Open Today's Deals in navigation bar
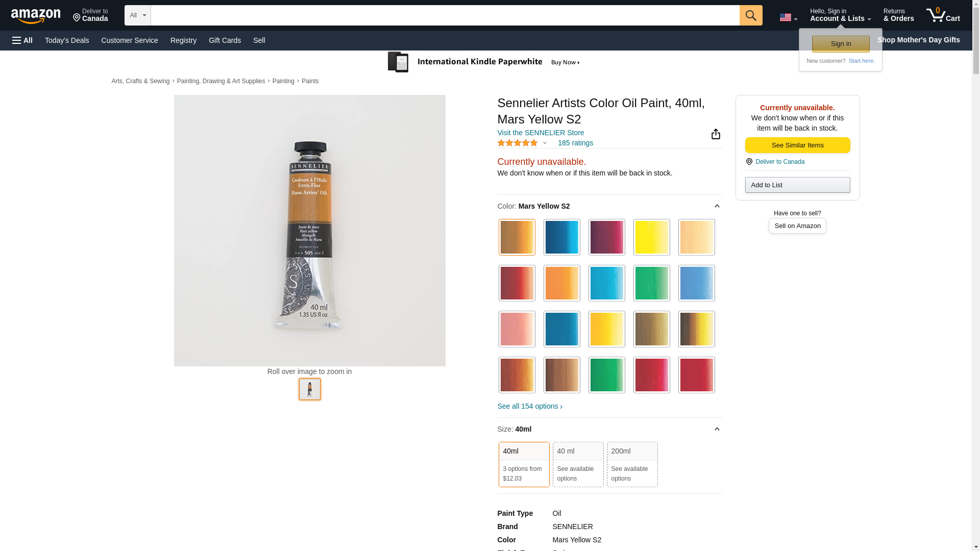Image resolution: width=980 pixels, height=551 pixels. click(x=67, y=40)
